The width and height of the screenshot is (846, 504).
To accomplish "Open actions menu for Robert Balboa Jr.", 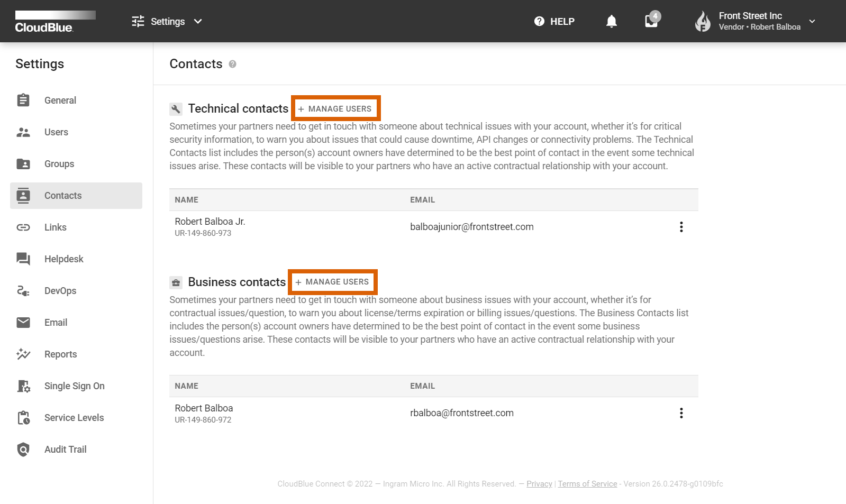I will click(681, 227).
